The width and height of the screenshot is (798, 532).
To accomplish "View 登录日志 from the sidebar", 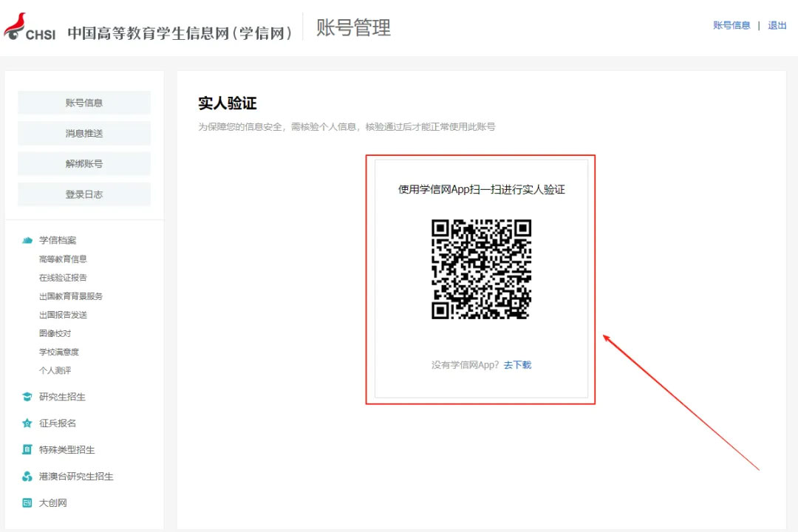I will (x=84, y=194).
